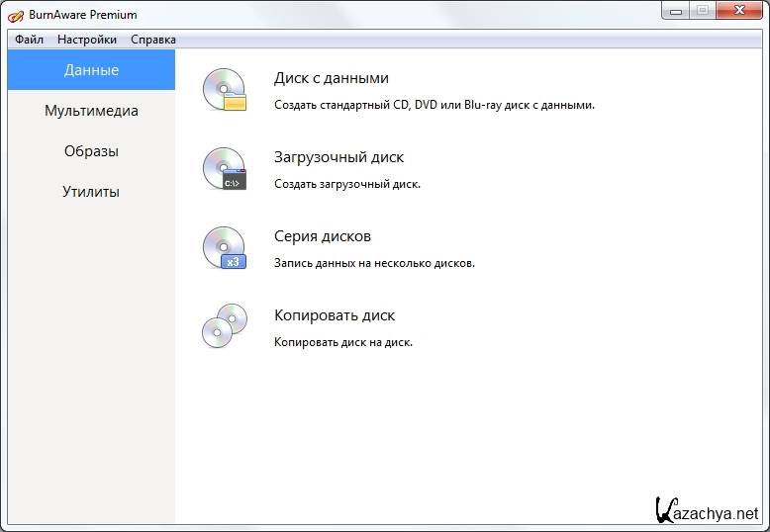Click description 'Запись данных на несколько дисков'

coord(374,263)
